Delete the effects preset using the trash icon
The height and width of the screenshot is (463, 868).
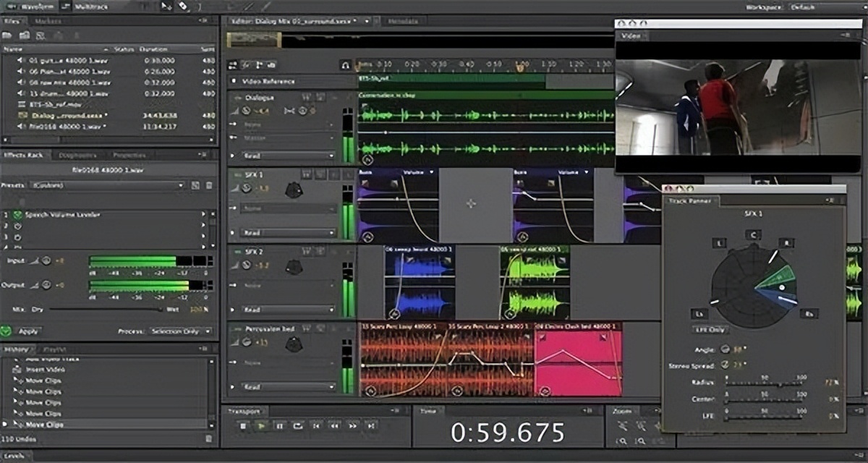(208, 185)
